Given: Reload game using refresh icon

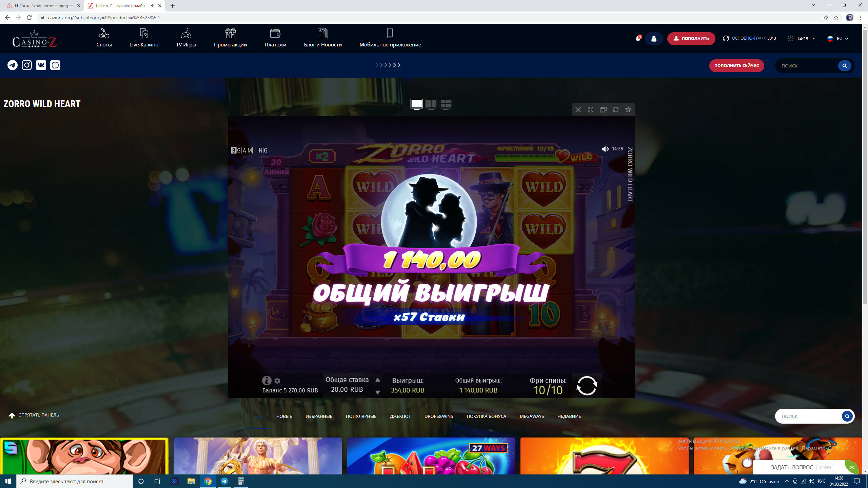Looking at the screenshot, I should (615, 109).
